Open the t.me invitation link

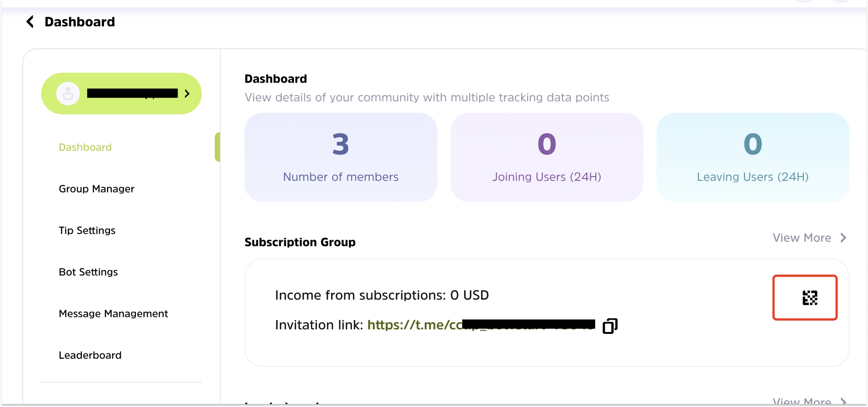click(x=414, y=325)
